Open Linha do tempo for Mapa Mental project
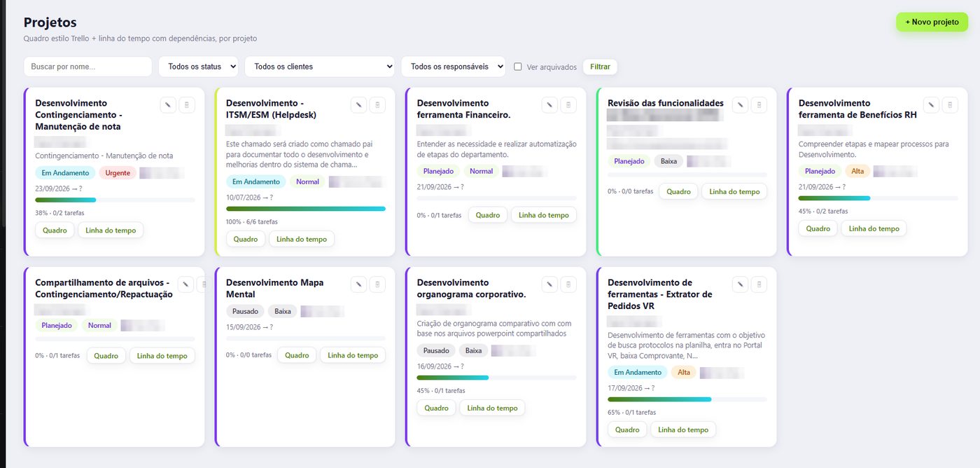This screenshot has width=980, height=468. coord(353,355)
